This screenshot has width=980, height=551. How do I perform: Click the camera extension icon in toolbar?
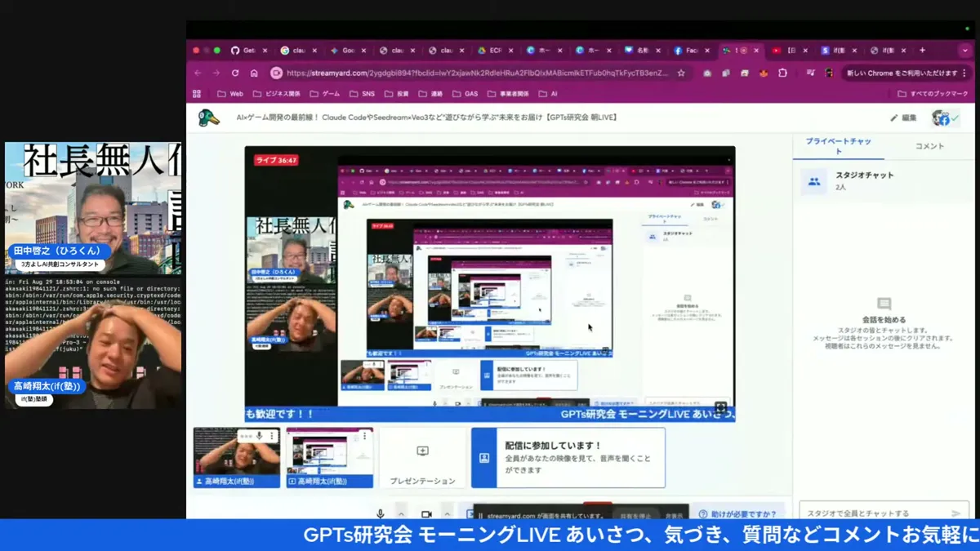pyautogui.click(x=707, y=73)
